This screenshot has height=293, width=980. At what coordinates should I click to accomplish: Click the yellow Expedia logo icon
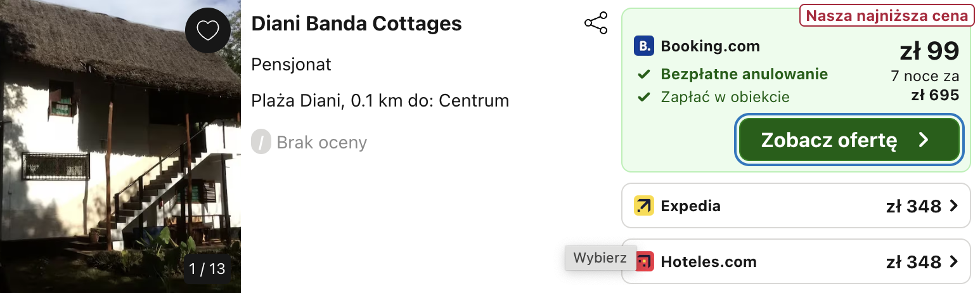coord(643,206)
